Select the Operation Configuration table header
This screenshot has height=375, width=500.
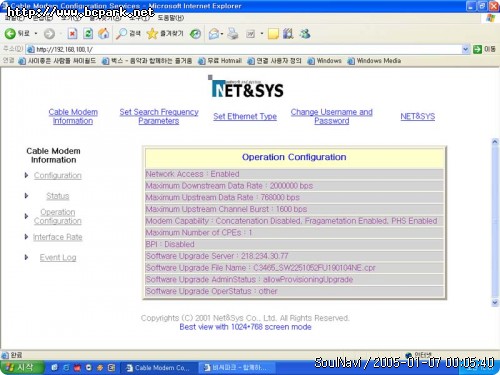pyautogui.click(x=294, y=157)
